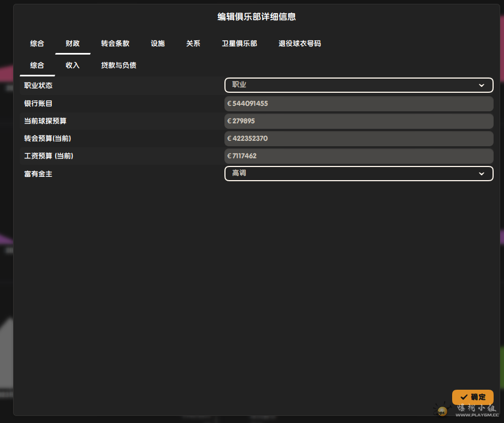Image resolution: width=504 pixels, height=423 pixels.
Task: Click the chevron arrow in the 职业状态 row
Action: pos(482,86)
